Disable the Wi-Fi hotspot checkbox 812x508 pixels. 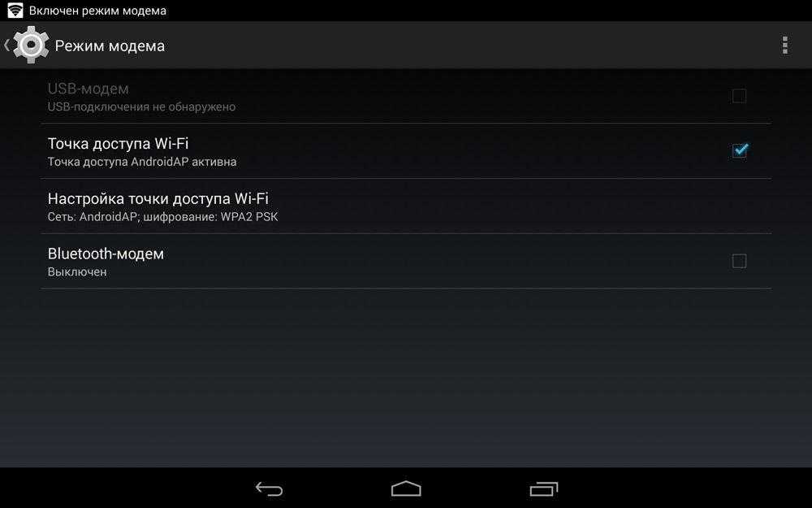tap(740, 150)
